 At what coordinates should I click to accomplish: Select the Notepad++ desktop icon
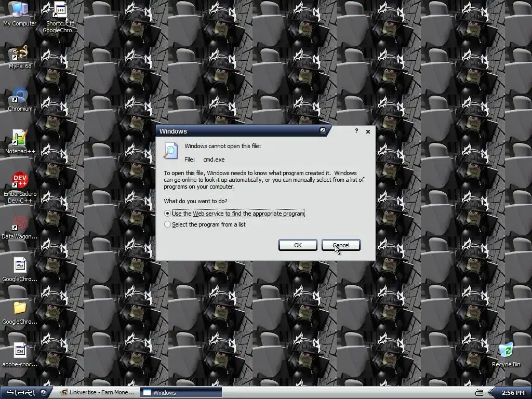[20, 142]
